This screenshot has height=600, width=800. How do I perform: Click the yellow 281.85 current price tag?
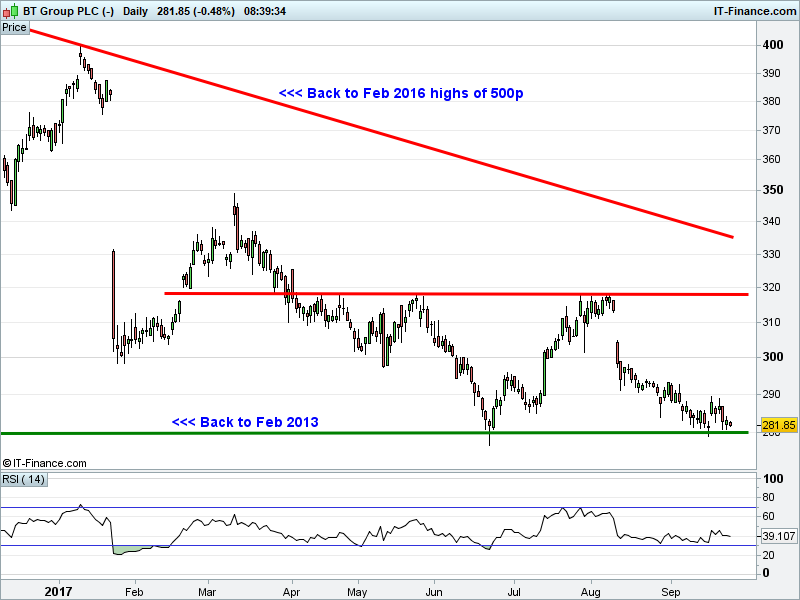779,425
